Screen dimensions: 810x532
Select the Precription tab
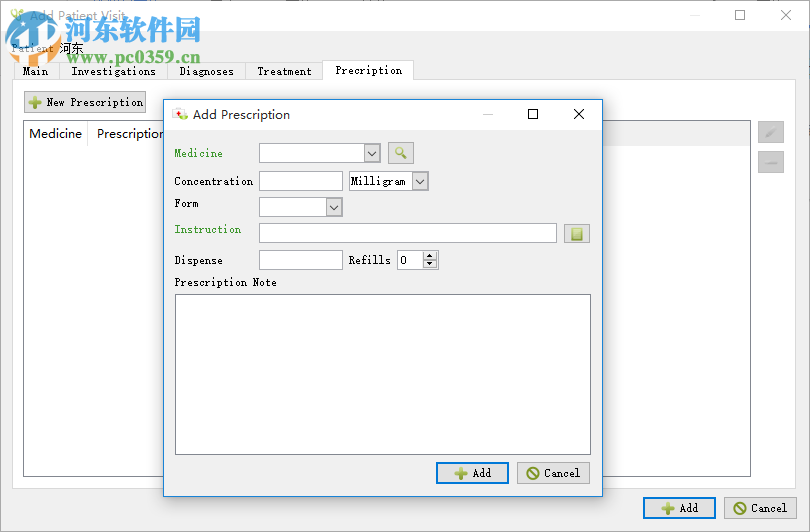[x=368, y=70]
